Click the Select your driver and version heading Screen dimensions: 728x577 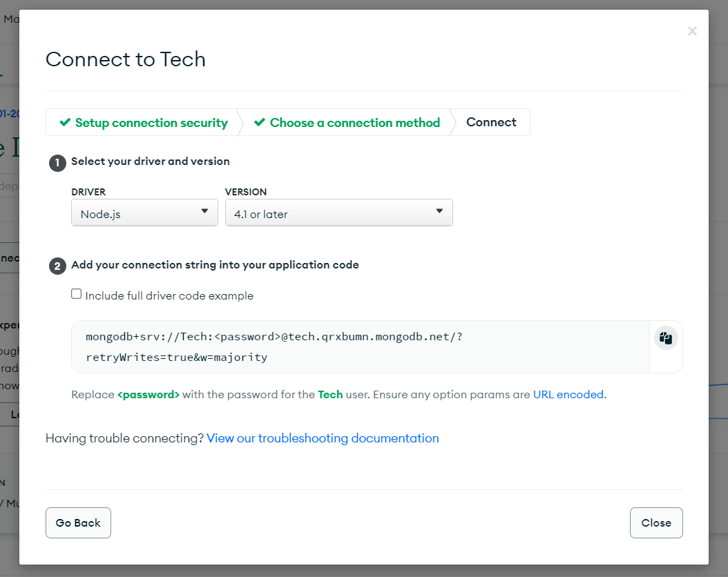coord(151,162)
